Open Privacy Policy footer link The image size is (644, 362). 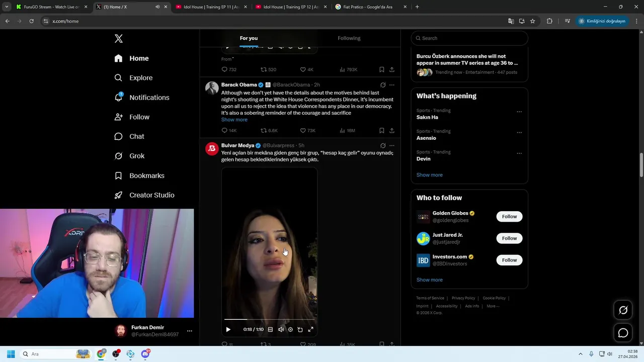click(x=463, y=298)
